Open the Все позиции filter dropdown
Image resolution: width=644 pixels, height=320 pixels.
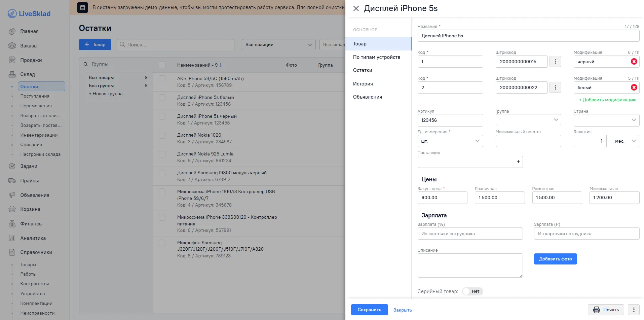(279, 44)
